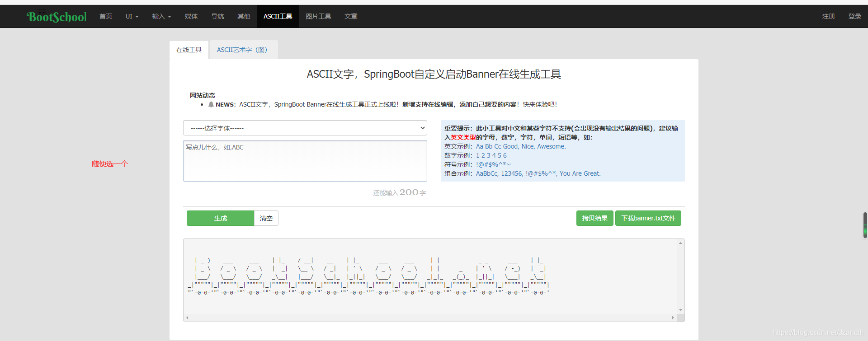Focus the text input area for ABC
868x341 pixels.
point(305,161)
